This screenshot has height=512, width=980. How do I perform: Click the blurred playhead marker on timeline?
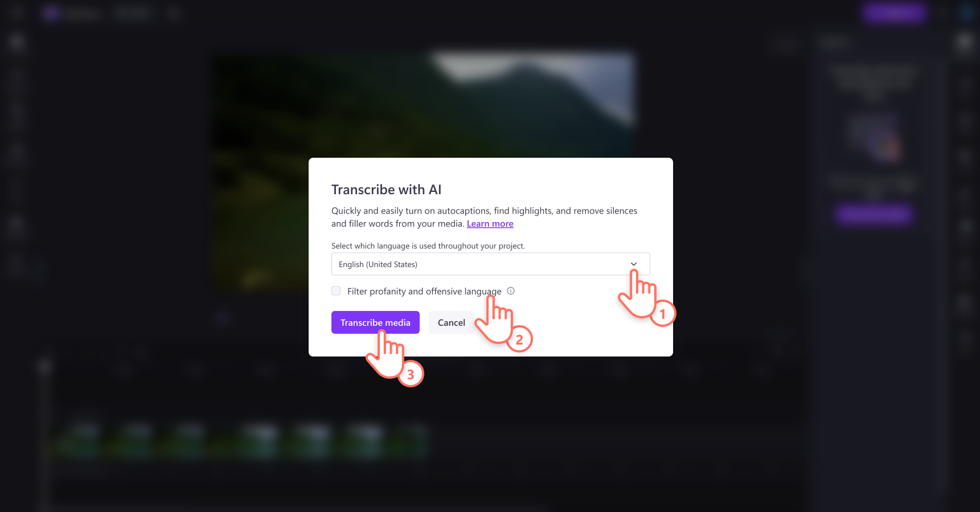tap(44, 367)
